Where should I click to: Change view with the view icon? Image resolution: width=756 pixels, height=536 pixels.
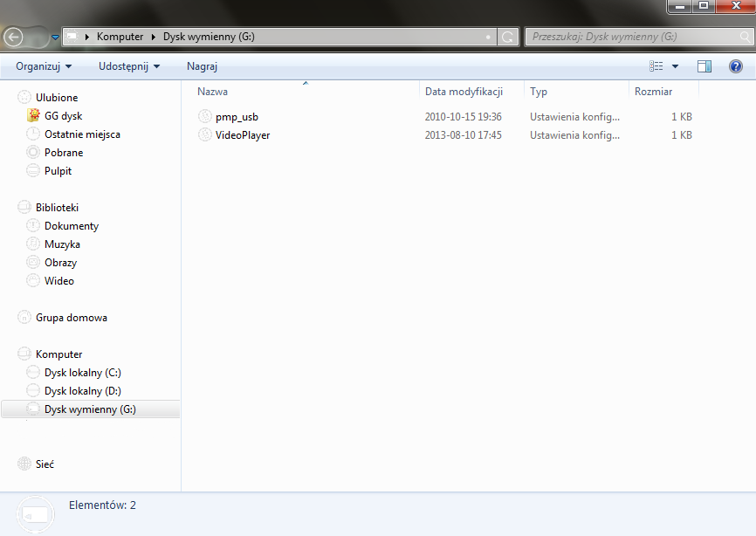[x=656, y=66]
